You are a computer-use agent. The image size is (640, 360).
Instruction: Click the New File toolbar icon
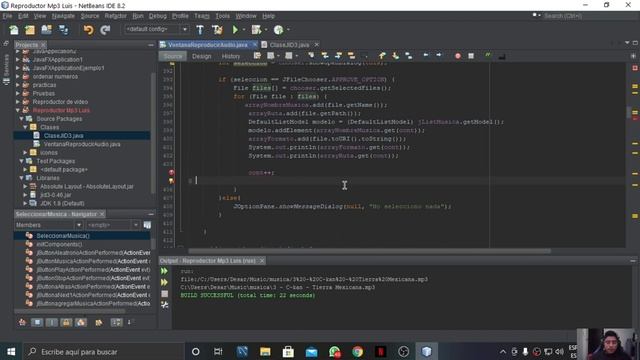(14, 30)
